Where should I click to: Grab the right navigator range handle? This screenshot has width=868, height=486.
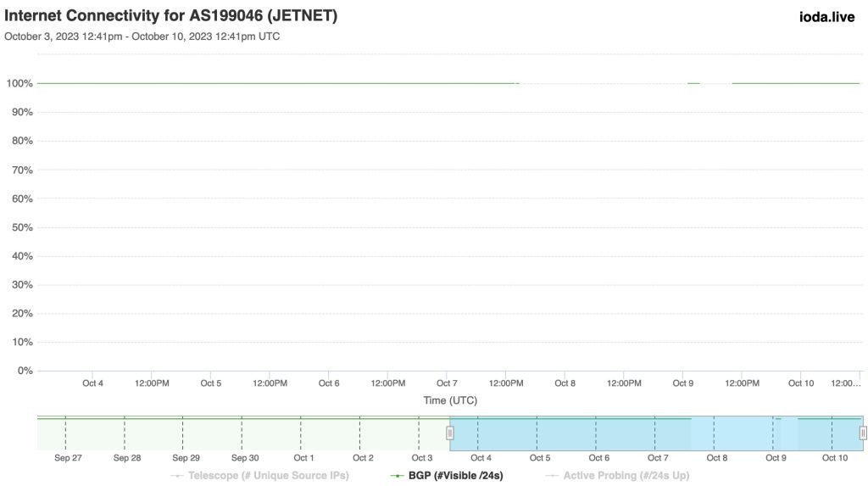pyautogui.click(x=863, y=433)
